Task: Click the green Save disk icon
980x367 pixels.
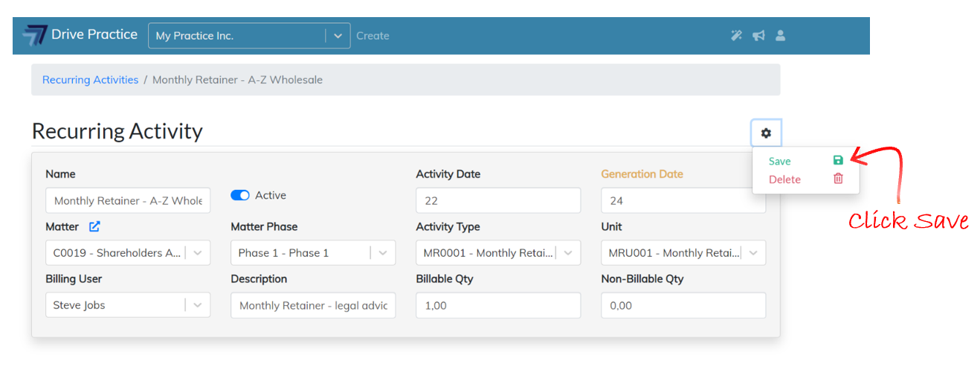Action: 838,160
